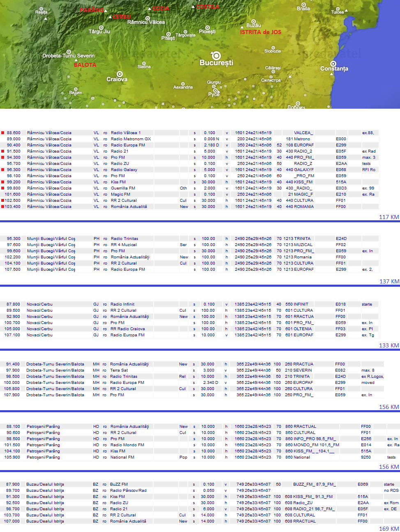
Task: Click the Guerrilla FM station name
Action: (123, 188)
